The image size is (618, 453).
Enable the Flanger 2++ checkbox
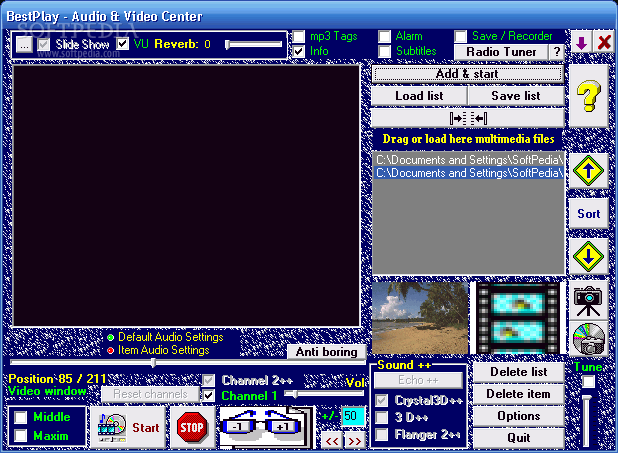(382, 434)
